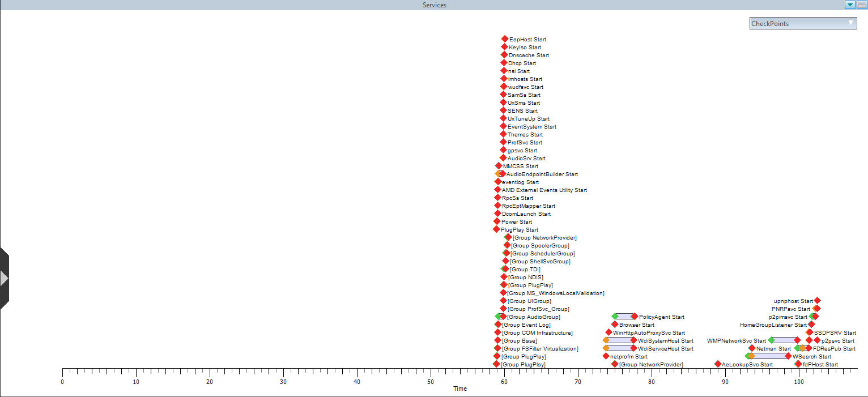Select the RpcSs Start marker

497,198
